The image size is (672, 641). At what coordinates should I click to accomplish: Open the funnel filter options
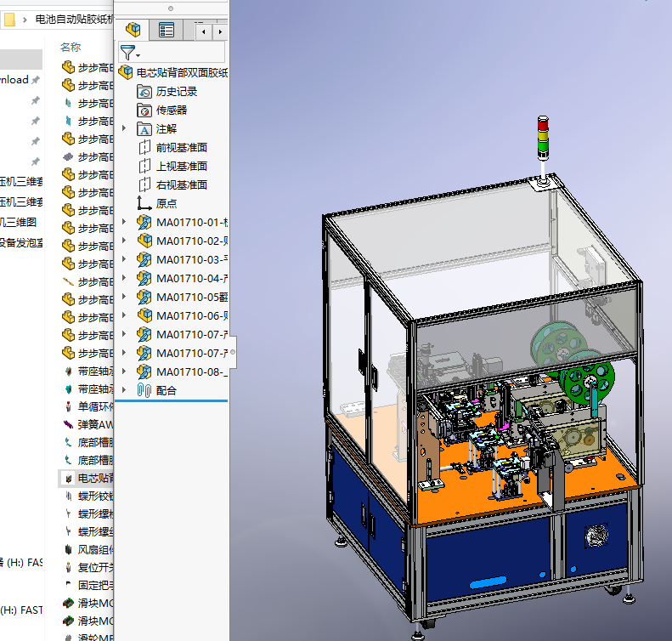click(x=130, y=53)
